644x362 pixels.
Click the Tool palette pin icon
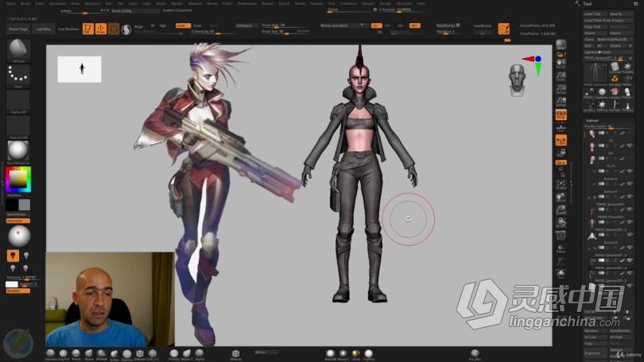click(x=636, y=4)
